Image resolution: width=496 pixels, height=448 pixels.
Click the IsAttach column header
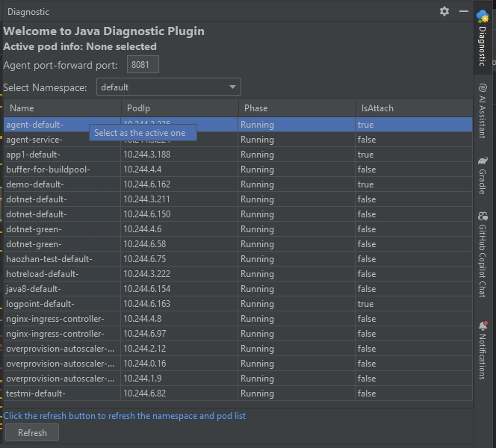(x=413, y=108)
